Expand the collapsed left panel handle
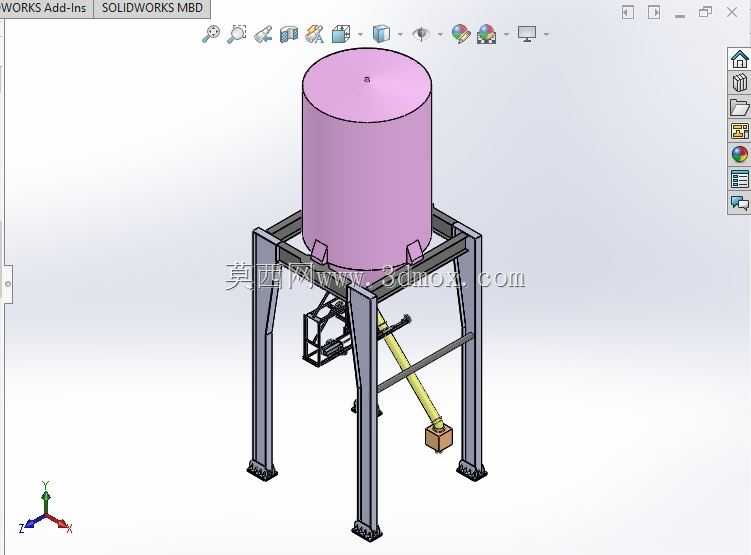This screenshot has width=751, height=555. [7, 284]
